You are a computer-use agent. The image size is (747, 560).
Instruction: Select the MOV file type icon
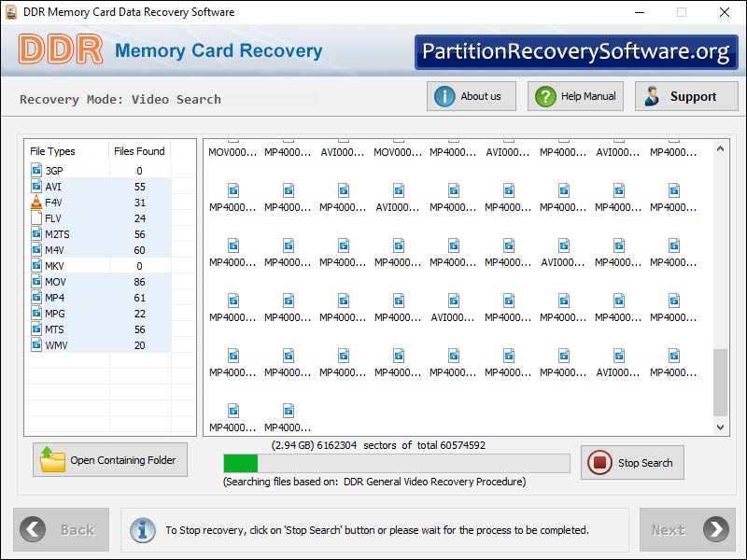point(35,282)
